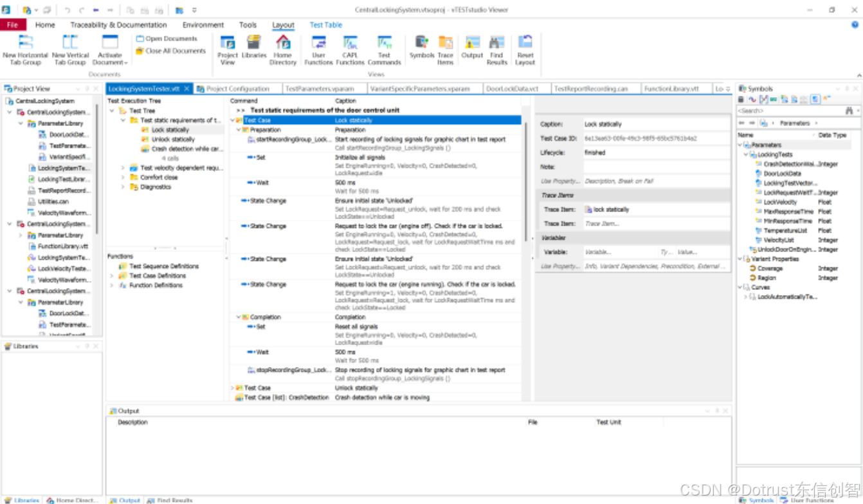The width and height of the screenshot is (863, 504).
Task: Show Output view from ribbon
Action: tap(472, 47)
